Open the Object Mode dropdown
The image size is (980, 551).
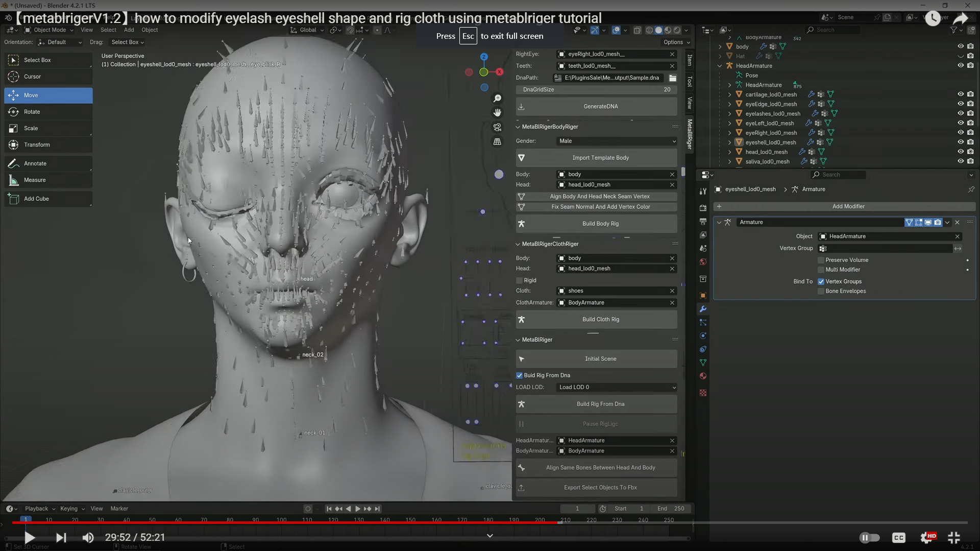coord(49,30)
